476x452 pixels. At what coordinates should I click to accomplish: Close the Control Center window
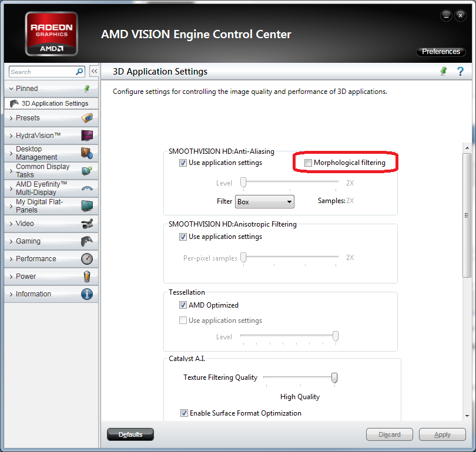pyautogui.click(x=460, y=15)
